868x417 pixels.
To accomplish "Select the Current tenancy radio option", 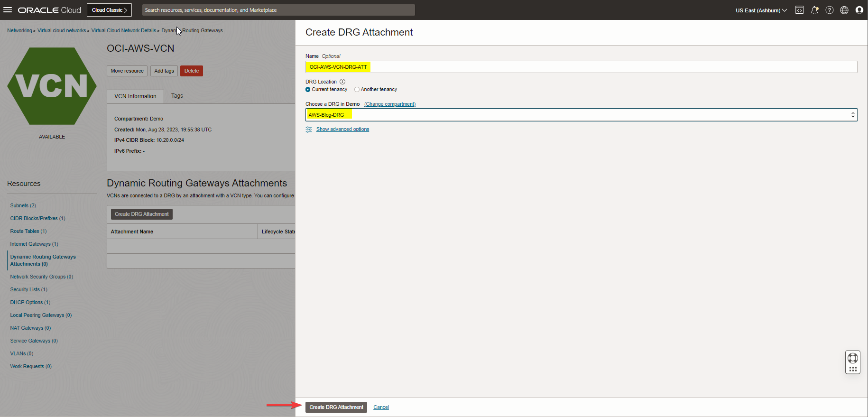I will (308, 90).
